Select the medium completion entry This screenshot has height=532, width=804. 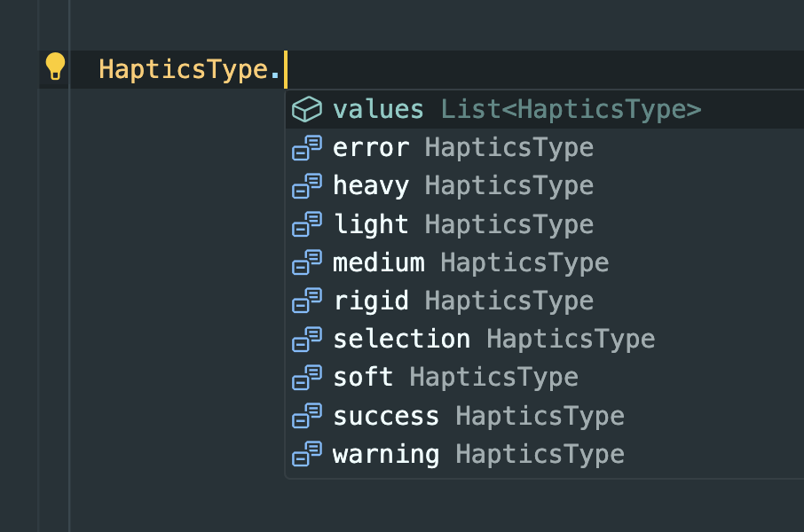click(x=545, y=262)
